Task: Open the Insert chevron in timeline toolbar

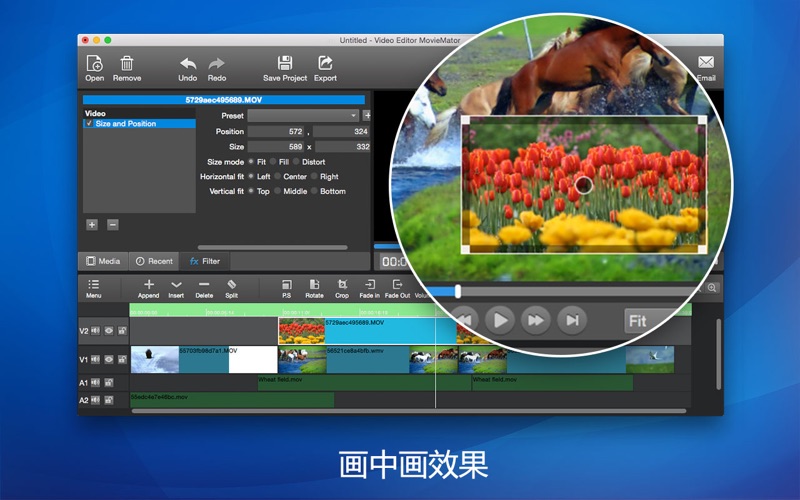Action: click(176, 285)
